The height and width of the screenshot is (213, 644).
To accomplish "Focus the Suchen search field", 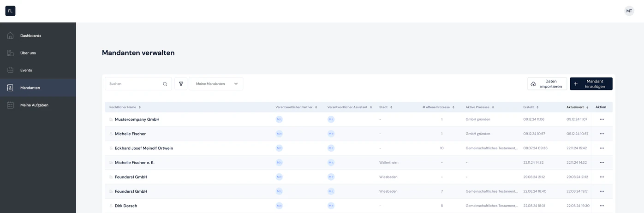I will [138, 84].
